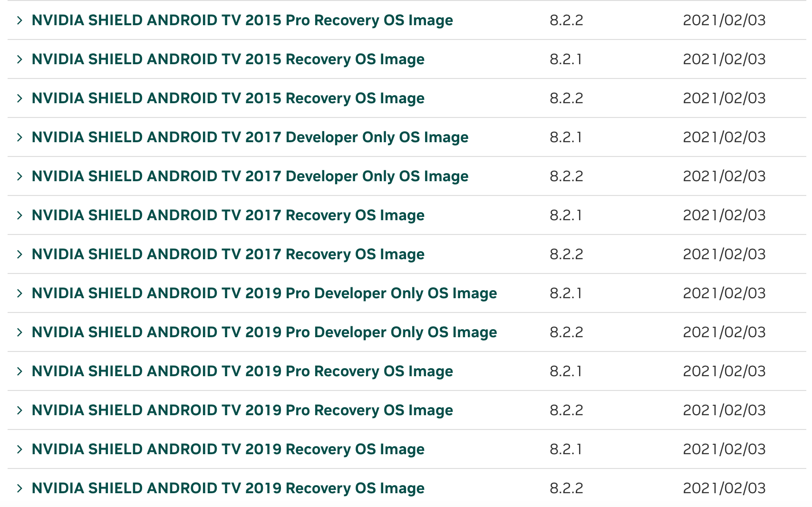Viewport: 812px width, 507px height.
Task: Expand chevron for 2015 Recovery OS Image 8.2.1
Action: (x=19, y=59)
